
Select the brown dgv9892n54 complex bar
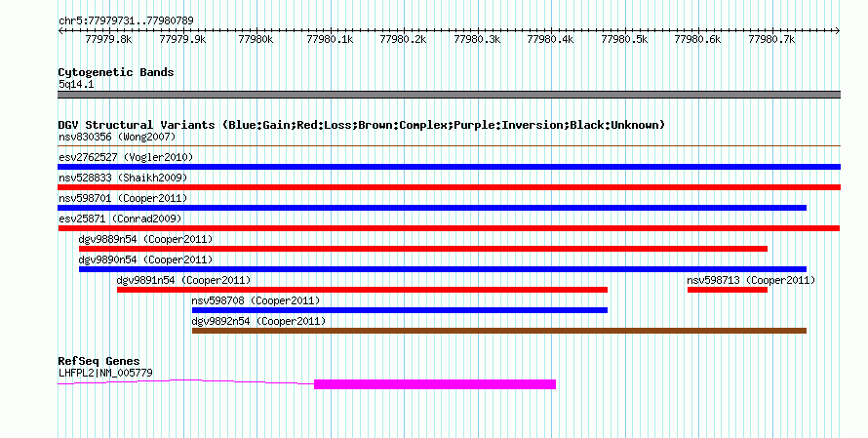[499, 331]
